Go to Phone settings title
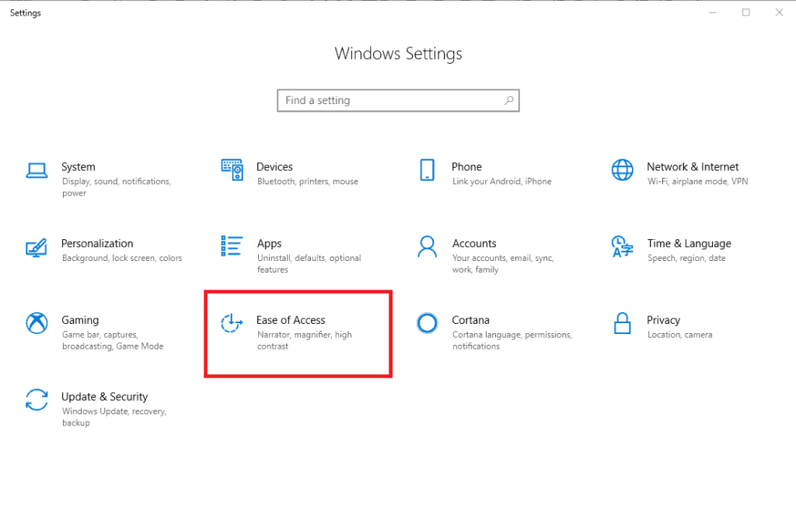 466,167
